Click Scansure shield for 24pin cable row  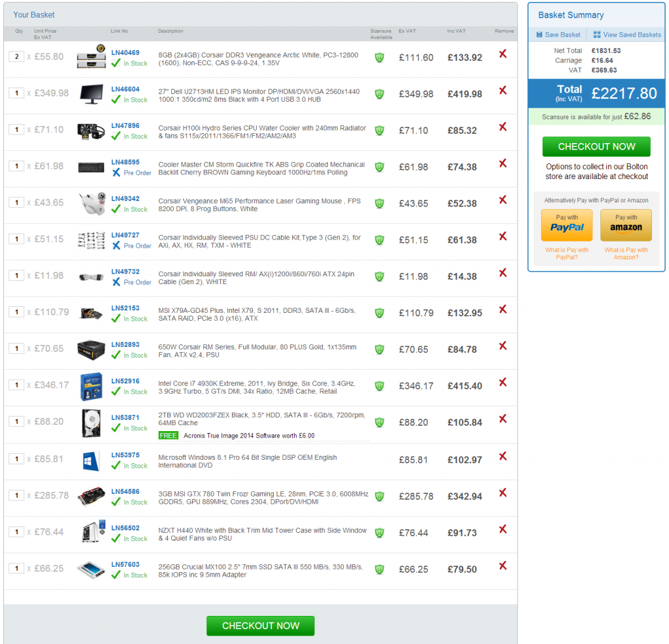[x=380, y=276]
